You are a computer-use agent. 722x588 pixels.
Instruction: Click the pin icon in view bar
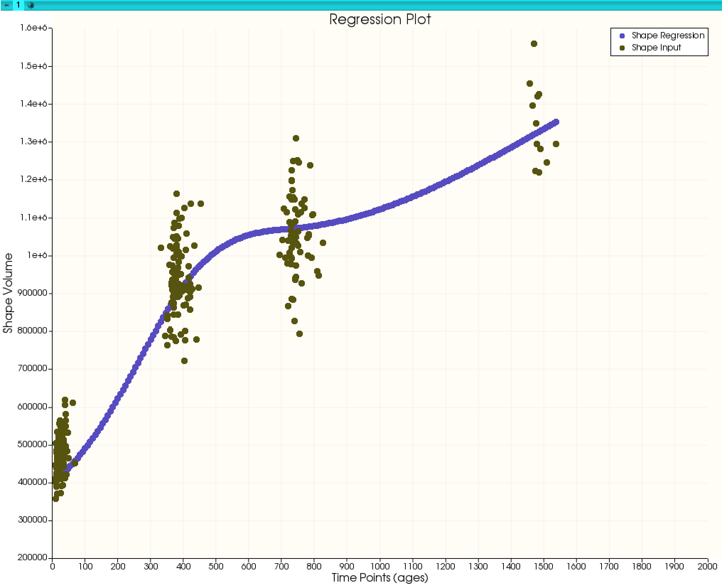(x=6, y=5)
